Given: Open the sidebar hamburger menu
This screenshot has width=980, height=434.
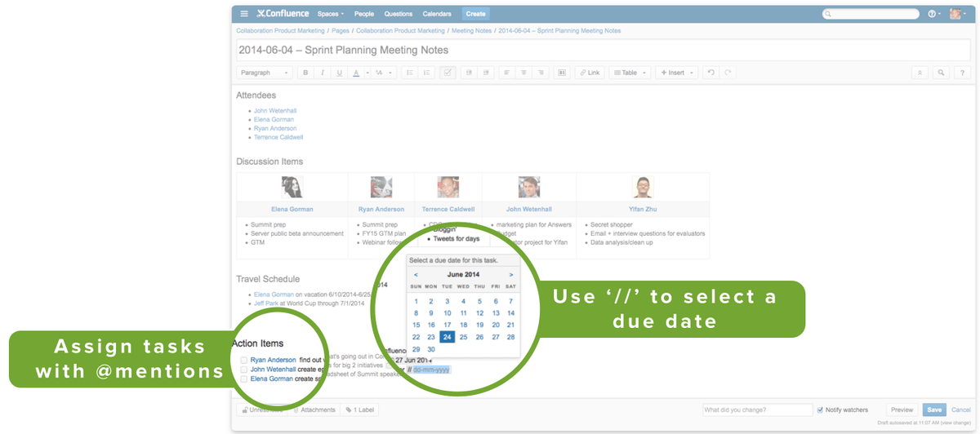Looking at the screenshot, I should 245,14.
